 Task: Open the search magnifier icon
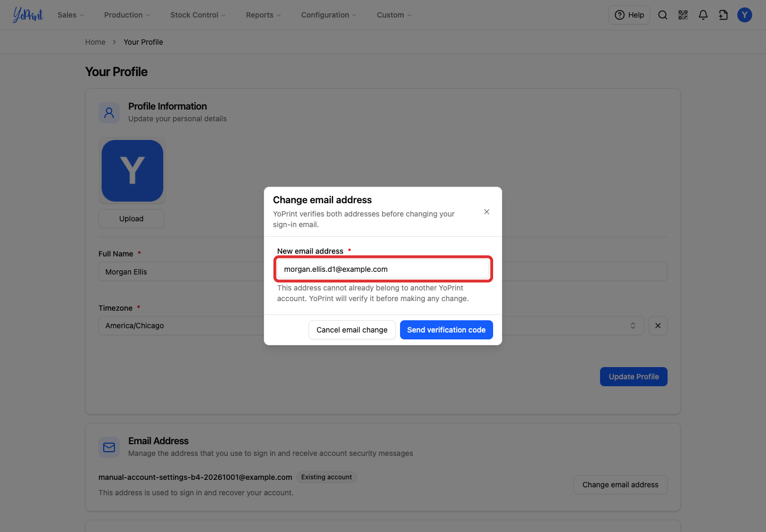[x=663, y=15]
